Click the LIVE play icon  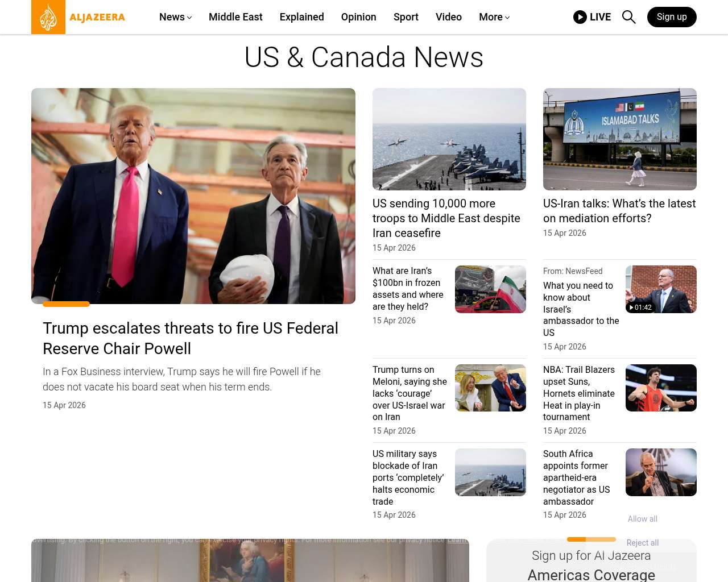580,17
